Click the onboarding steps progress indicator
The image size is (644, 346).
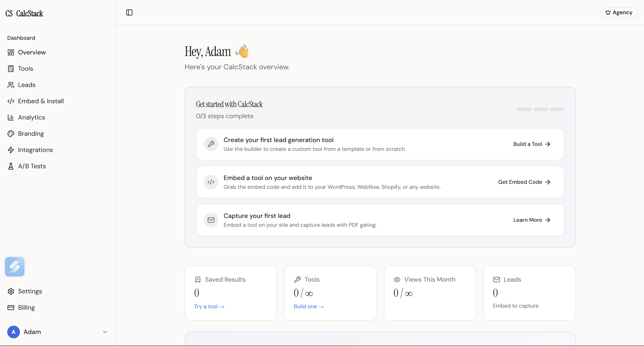coord(540,109)
